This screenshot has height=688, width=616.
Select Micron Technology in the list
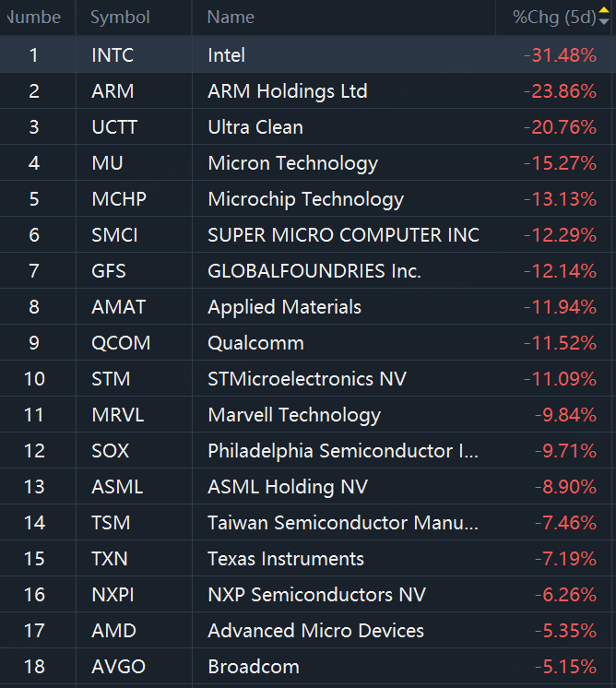(x=292, y=163)
